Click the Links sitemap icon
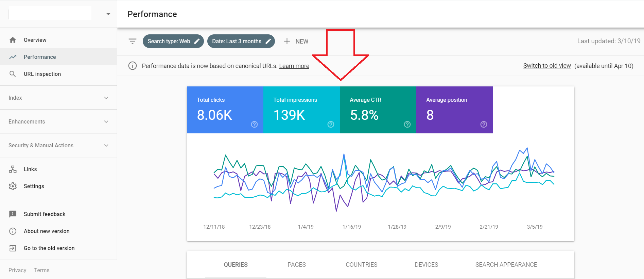Viewport: 644px width, 279px height. click(13, 169)
